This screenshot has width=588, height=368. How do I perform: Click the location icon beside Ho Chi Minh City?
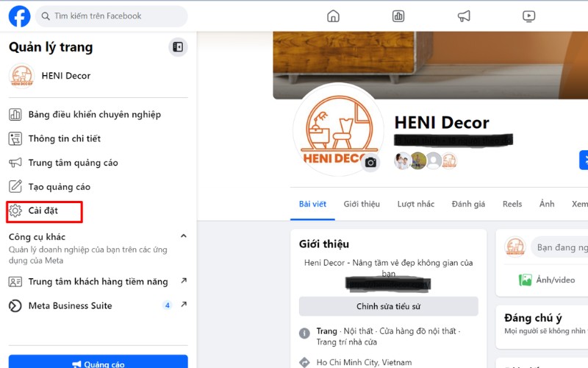(304, 362)
